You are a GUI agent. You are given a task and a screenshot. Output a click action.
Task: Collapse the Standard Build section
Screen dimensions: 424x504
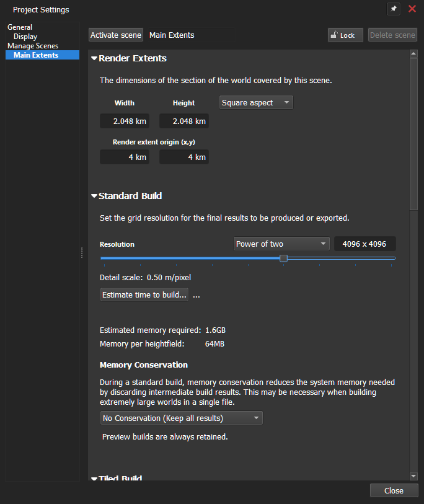[x=94, y=196]
